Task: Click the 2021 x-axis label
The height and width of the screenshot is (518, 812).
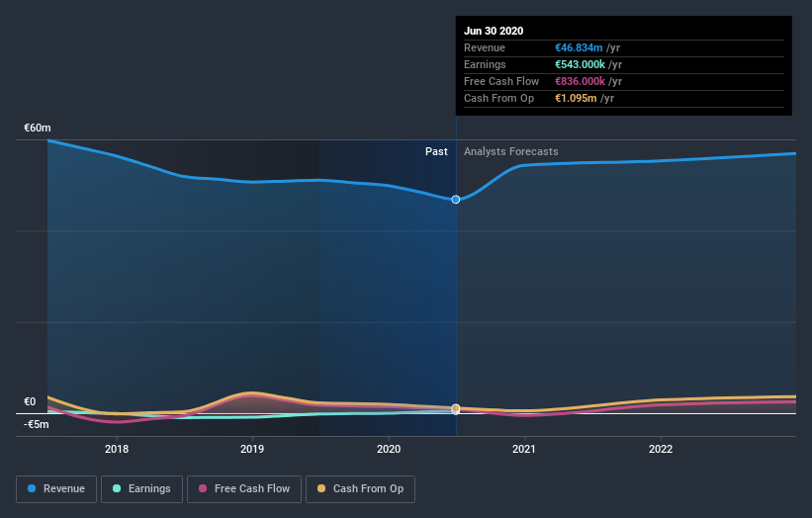Action: [524, 449]
